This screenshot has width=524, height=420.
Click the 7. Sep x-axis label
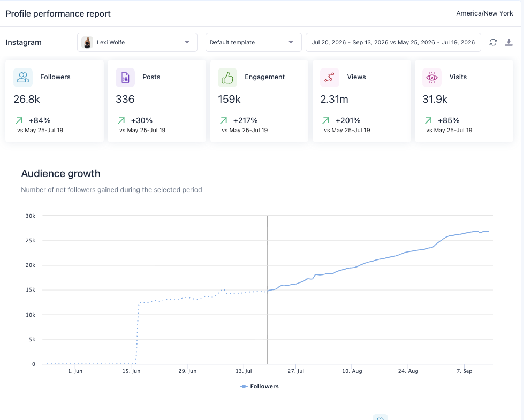(465, 371)
